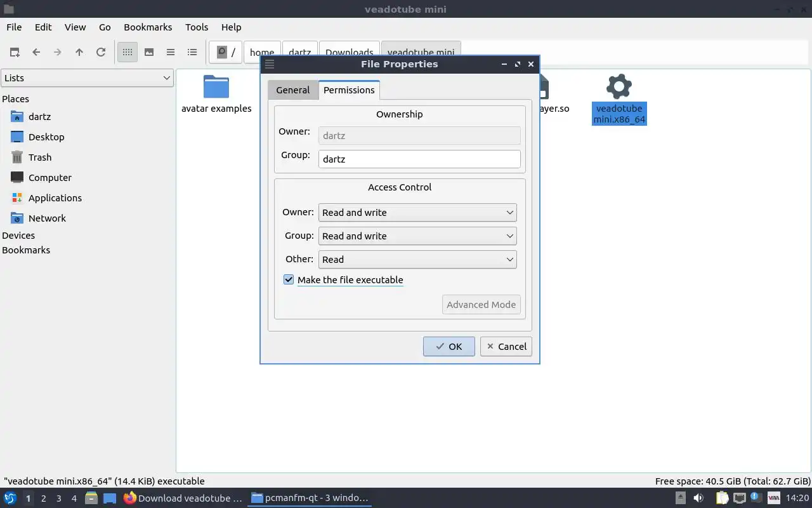The width and height of the screenshot is (812, 508).
Task: Select the pcmanfm-qt taskbar entry
Action: click(310, 498)
